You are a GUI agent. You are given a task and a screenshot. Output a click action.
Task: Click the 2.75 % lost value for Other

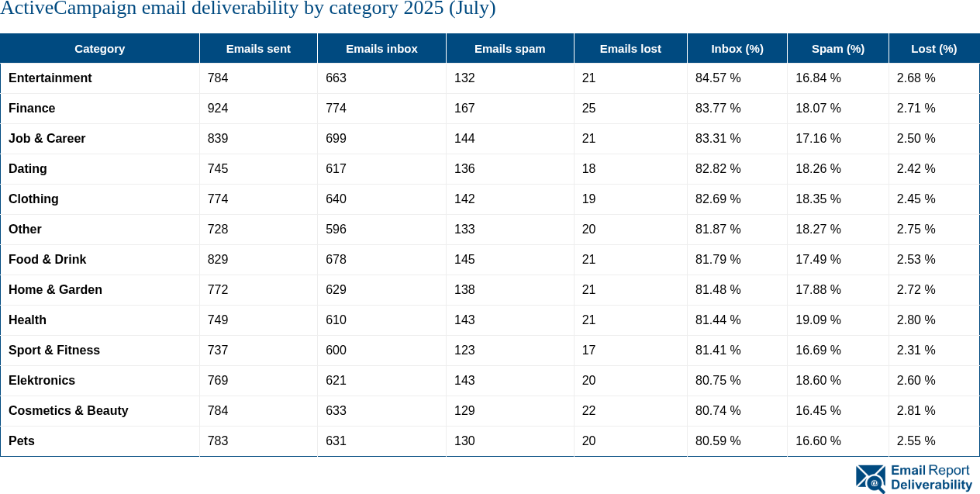pos(916,230)
